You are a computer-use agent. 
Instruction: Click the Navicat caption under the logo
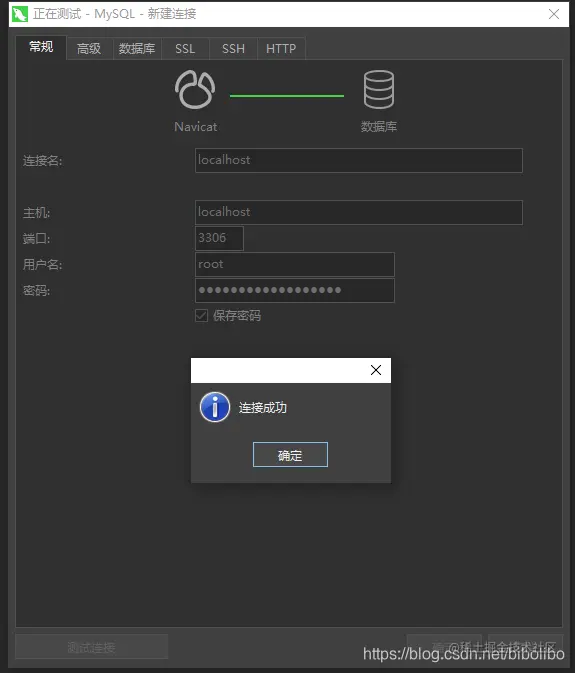coord(196,127)
